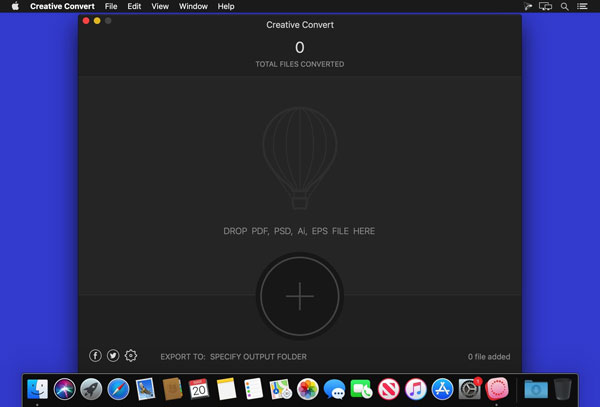The height and width of the screenshot is (407, 600).
Task: Click the '0 file added' status text
Action: point(489,357)
